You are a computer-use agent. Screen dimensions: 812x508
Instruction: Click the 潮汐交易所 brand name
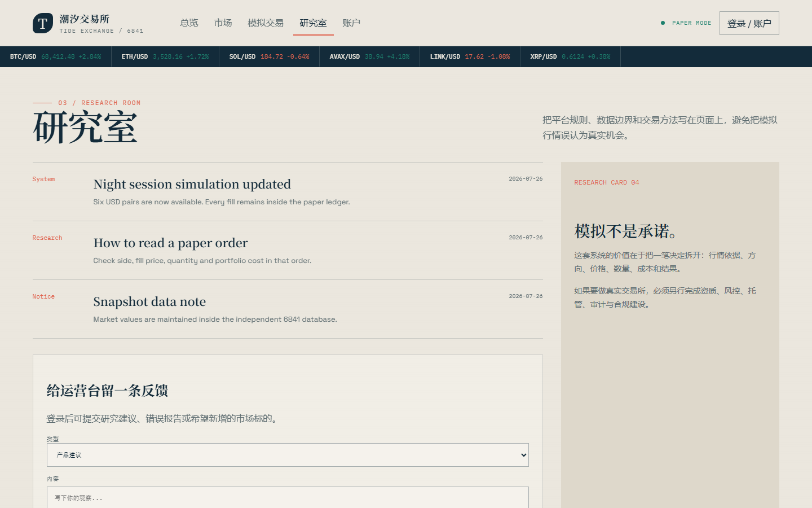[85, 19]
